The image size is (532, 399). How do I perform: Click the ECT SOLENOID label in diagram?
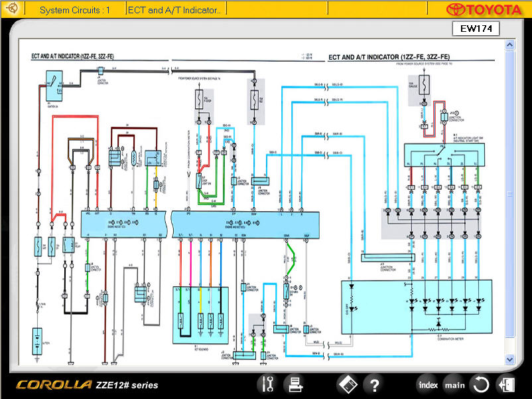point(201,349)
